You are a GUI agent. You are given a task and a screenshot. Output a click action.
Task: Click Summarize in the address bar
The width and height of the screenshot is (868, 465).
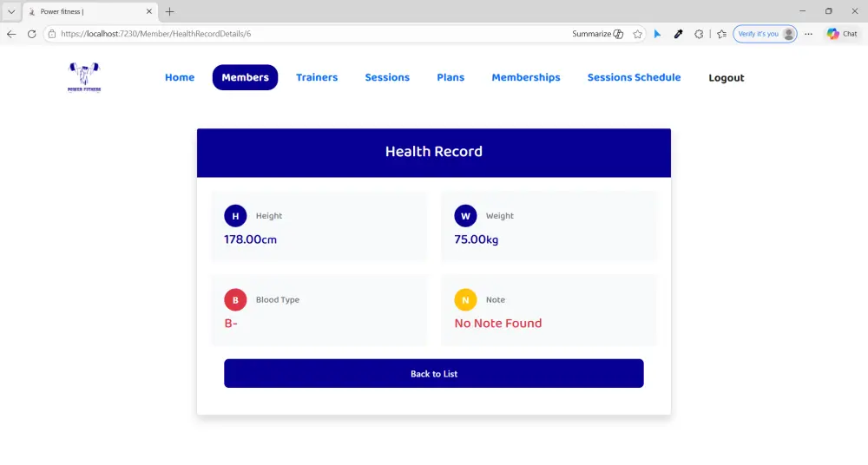(598, 34)
